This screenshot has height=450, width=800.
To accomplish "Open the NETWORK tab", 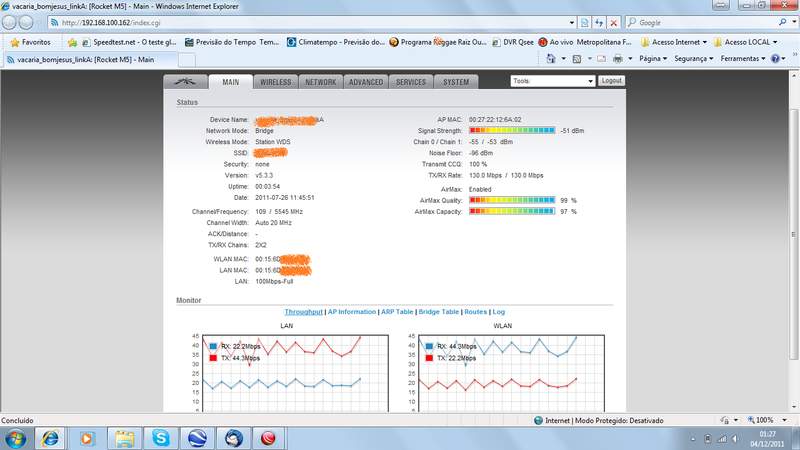I will tap(320, 82).
